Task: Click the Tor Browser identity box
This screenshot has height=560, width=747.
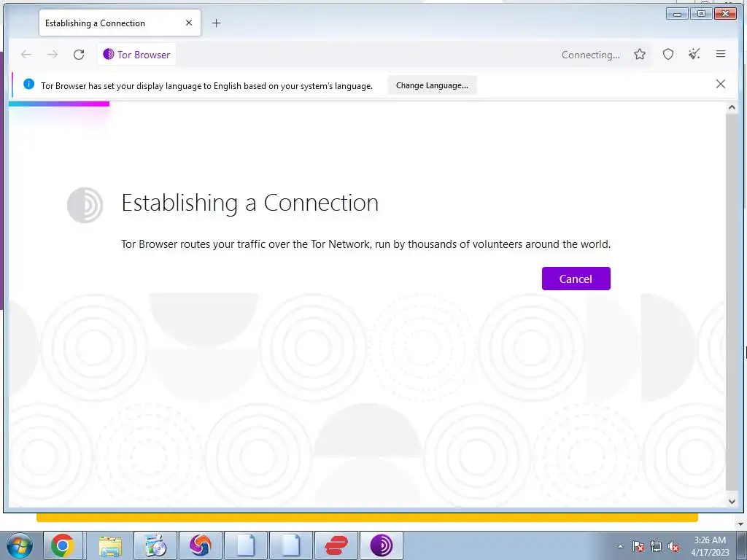Action: tap(136, 54)
